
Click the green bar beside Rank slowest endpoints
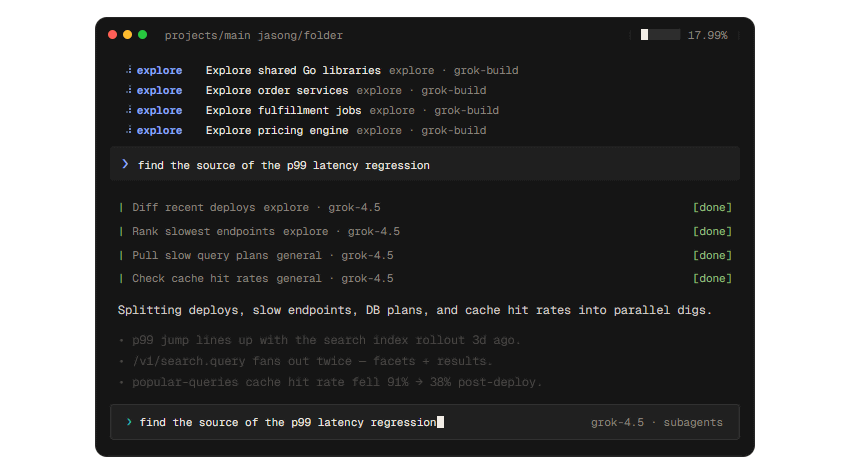click(x=121, y=231)
